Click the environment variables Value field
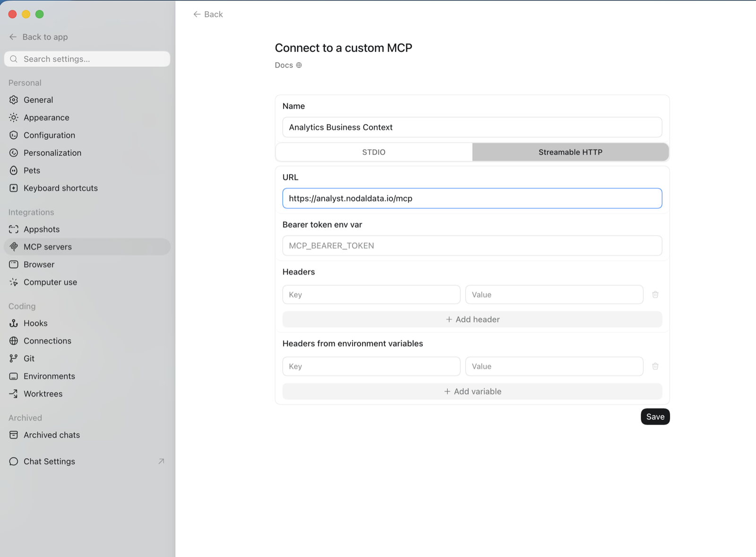756x557 pixels. [x=554, y=366]
